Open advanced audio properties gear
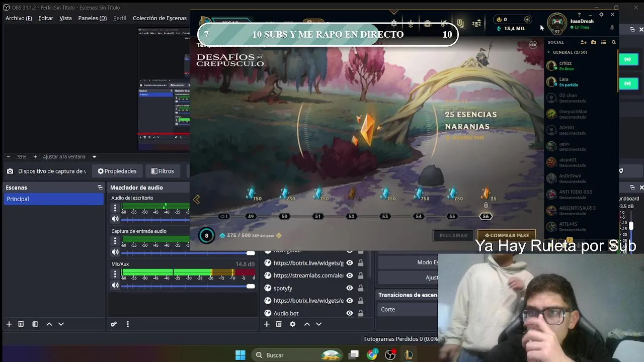This screenshot has width=644, height=362. click(x=114, y=324)
